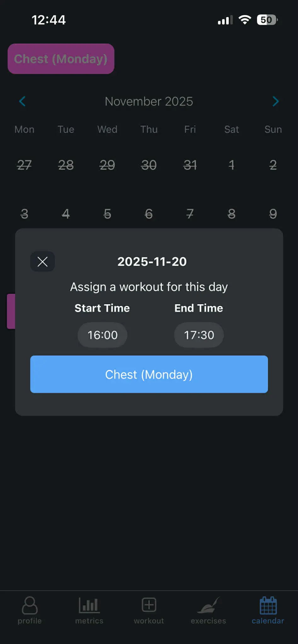This screenshot has height=644, width=298.
Task: Open the End Time picker showing 17:30
Action: click(198, 335)
